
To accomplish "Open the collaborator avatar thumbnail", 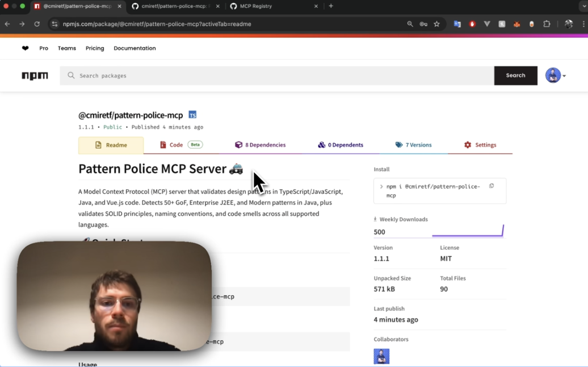I will pyautogui.click(x=381, y=356).
